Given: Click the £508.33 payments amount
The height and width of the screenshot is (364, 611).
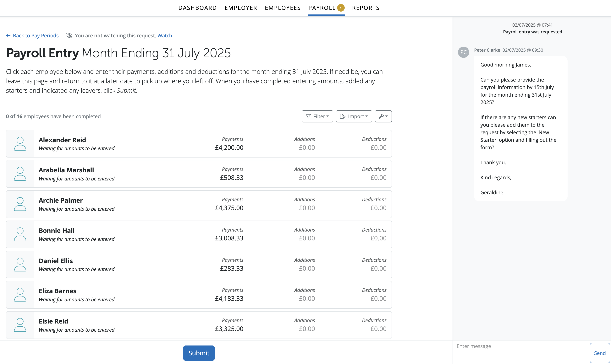Looking at the screenshot, I should 231,178.
